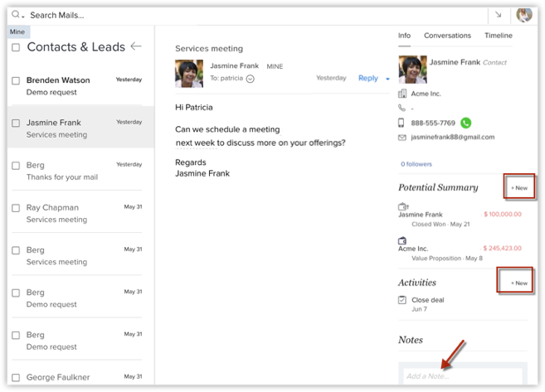This screenshot has width=545, height=392.
Task: Click the collapse arrow icon in top bar
Action: pyautogui.click(x=498, y=15)
